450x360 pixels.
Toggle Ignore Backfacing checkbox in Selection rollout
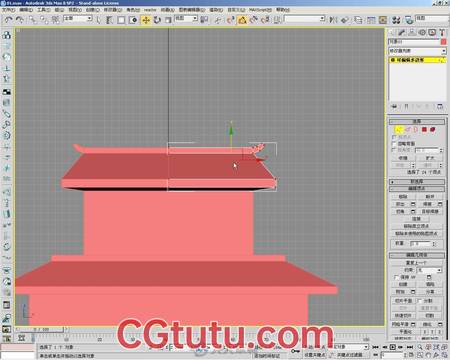(394, 144)
